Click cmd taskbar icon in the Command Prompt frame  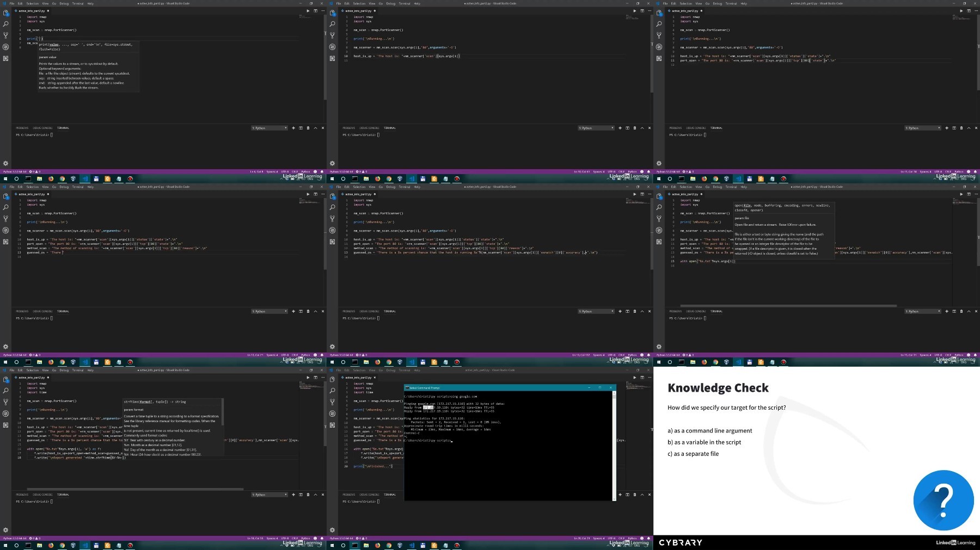(354, 545)
